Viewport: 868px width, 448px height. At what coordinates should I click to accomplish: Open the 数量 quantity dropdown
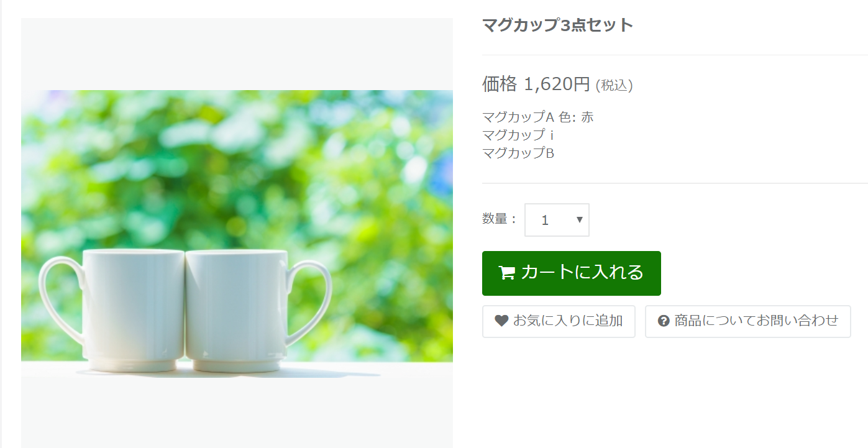(557, 220)
